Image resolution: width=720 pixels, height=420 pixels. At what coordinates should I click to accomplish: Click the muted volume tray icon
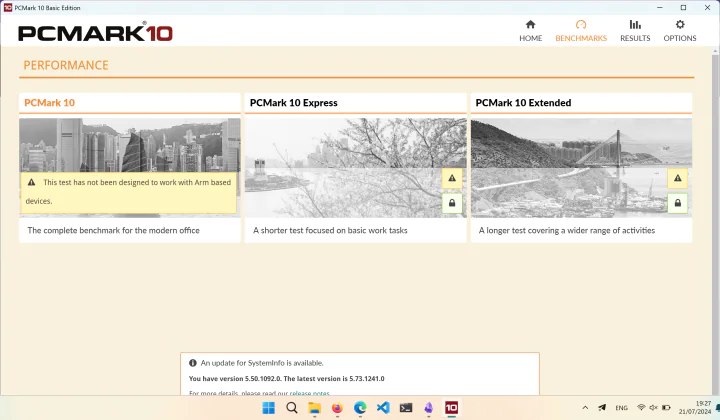[653, 407]
